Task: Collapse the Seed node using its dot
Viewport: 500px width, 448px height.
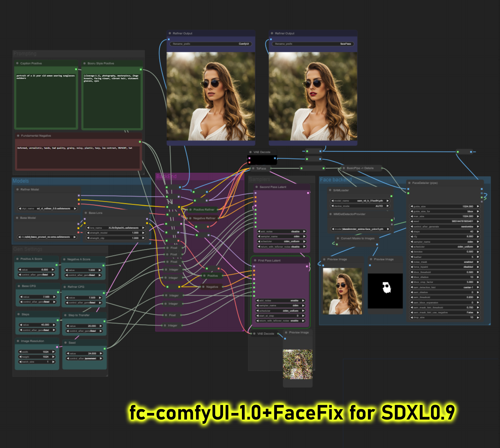Action: [65, 343]
